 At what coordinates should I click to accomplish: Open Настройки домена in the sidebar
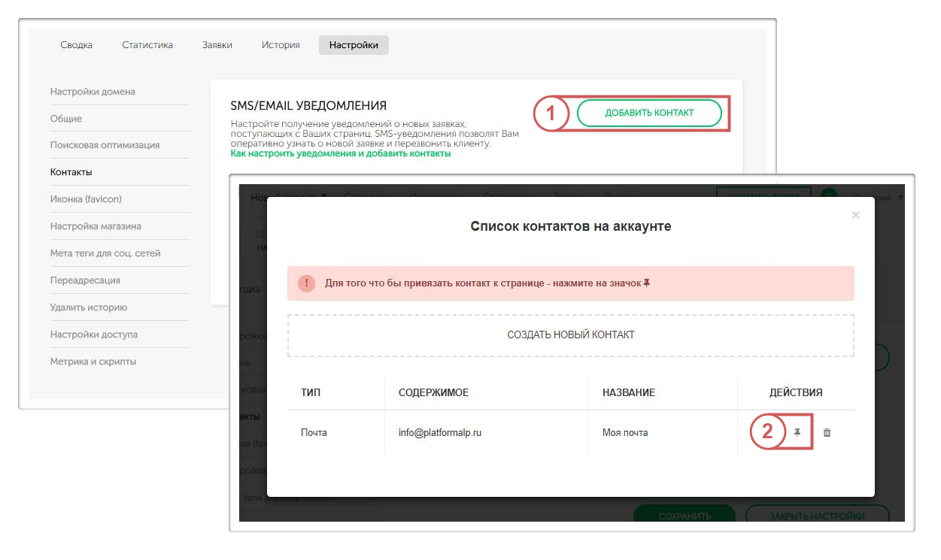click(93, 92)
